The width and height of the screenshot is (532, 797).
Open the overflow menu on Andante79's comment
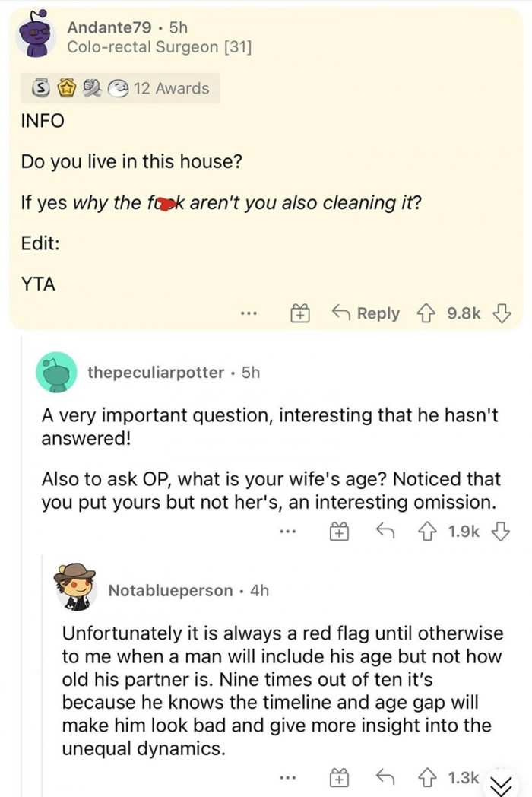coord(250,313)
